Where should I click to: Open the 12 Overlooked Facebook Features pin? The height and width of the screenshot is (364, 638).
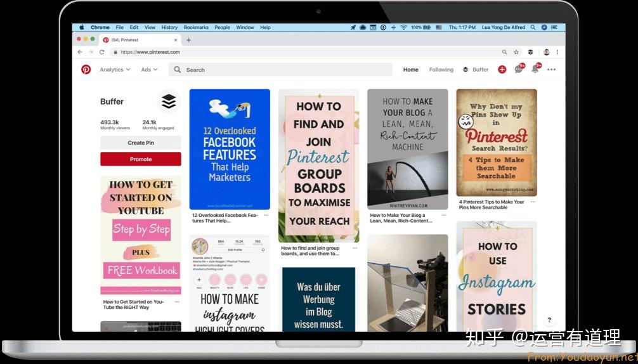pyautogui.click(x=230, y=149)
